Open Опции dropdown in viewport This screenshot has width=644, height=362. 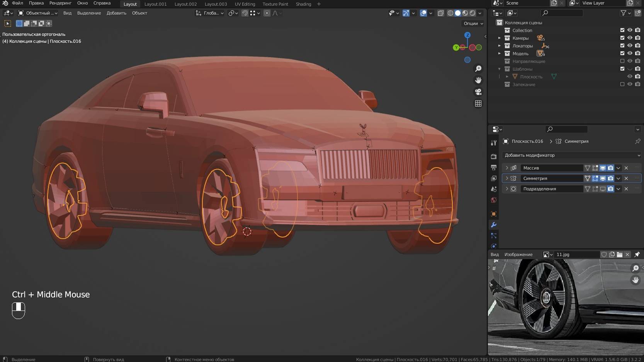(473, 23)
